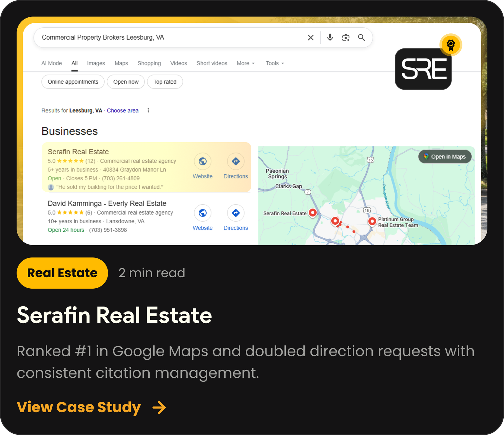Click the reviewer avatar beside the quote
Image resolution: width=504 pixels, height=435 pixels.
[51, 187]
